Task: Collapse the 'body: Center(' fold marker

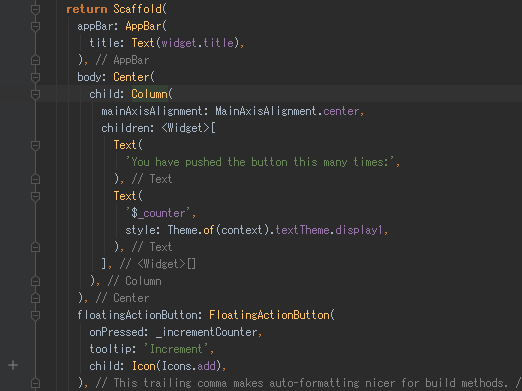Action: pos(35,77)
